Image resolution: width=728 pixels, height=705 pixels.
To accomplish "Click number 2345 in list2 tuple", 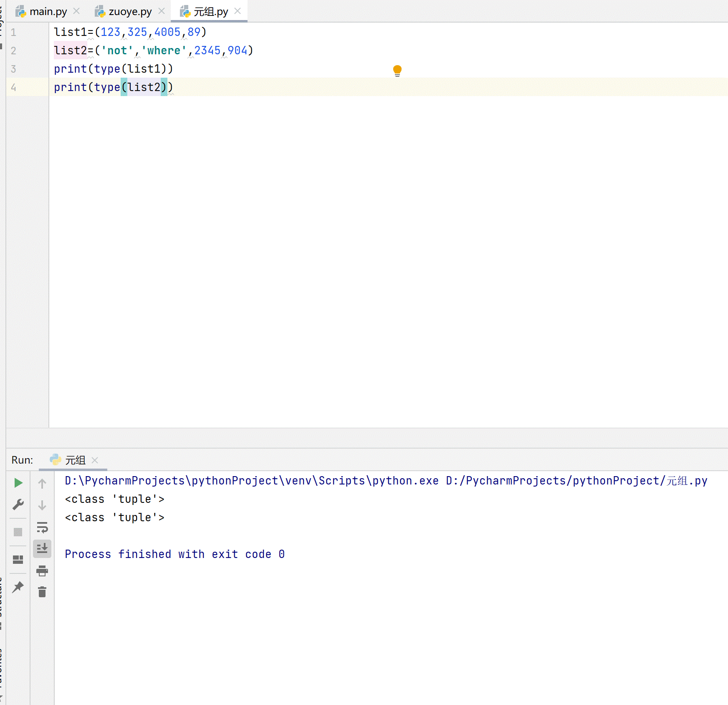I will pos(207,51).
